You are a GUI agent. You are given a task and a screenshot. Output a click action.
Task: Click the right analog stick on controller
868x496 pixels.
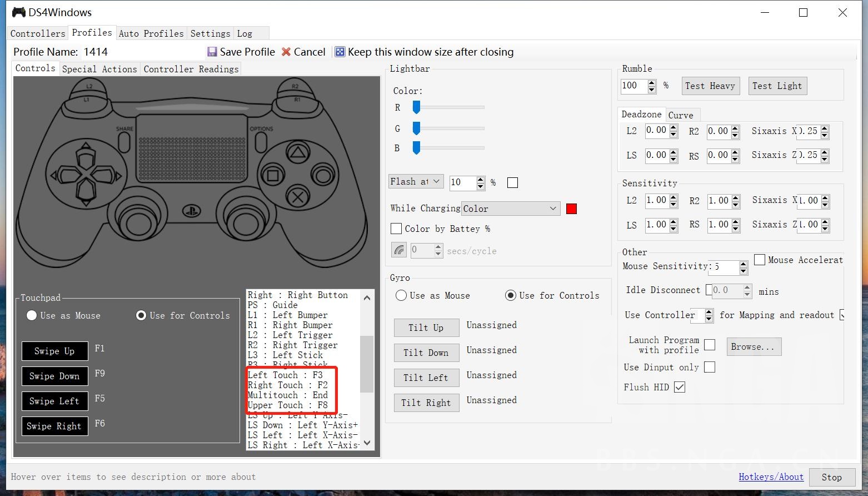point(246,223)
